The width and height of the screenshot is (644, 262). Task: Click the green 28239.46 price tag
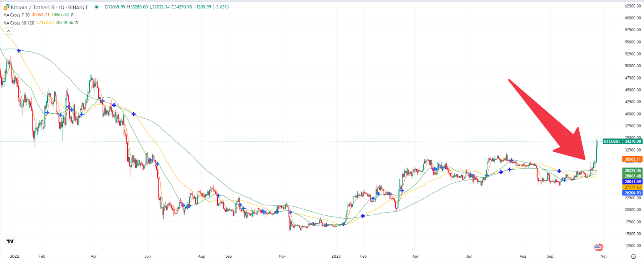tap(633, 170)
